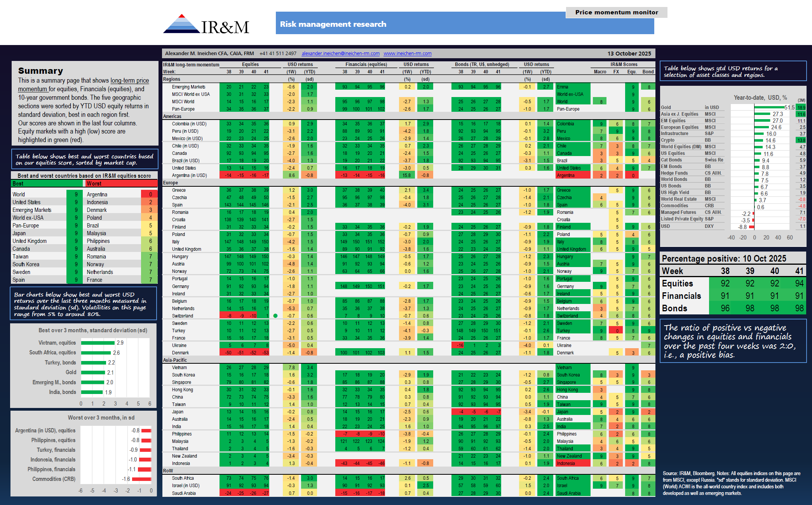Click the Commodities (CRB) red bar
812x505 pixels.
(x=141, y=479)
